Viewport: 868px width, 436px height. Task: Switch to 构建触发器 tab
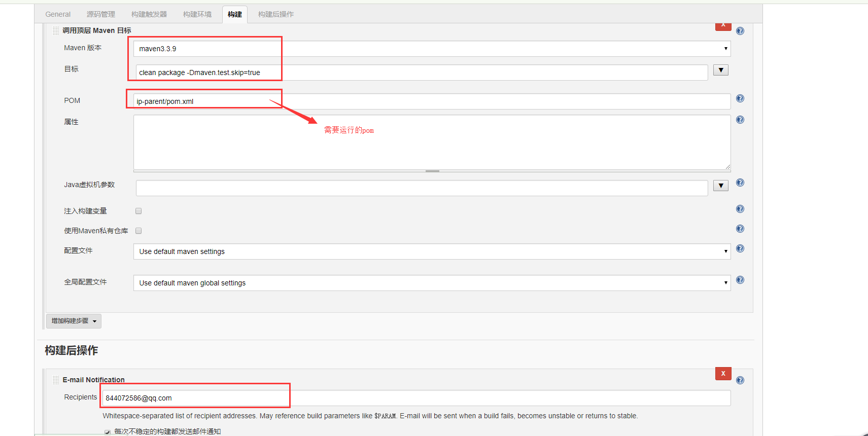pos(149,14)
